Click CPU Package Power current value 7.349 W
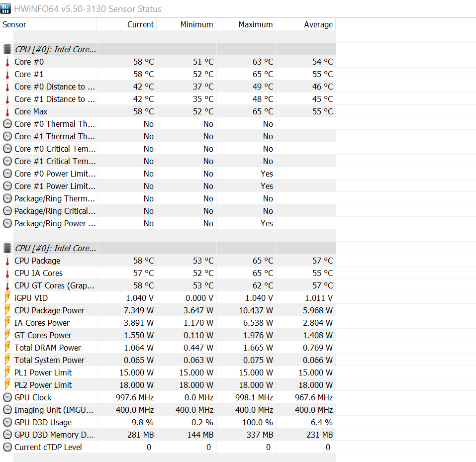 click(x=138, y=310)
